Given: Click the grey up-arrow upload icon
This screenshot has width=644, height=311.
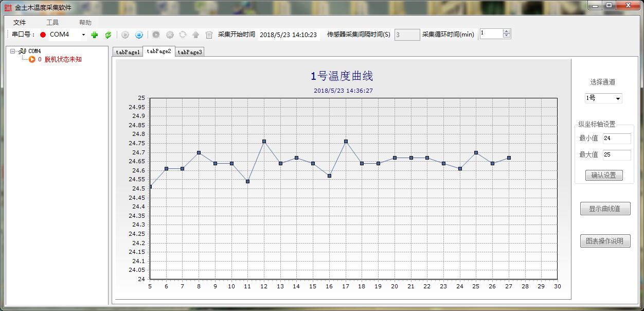Looking at the screenshot, I should click(x=195, y=35).
